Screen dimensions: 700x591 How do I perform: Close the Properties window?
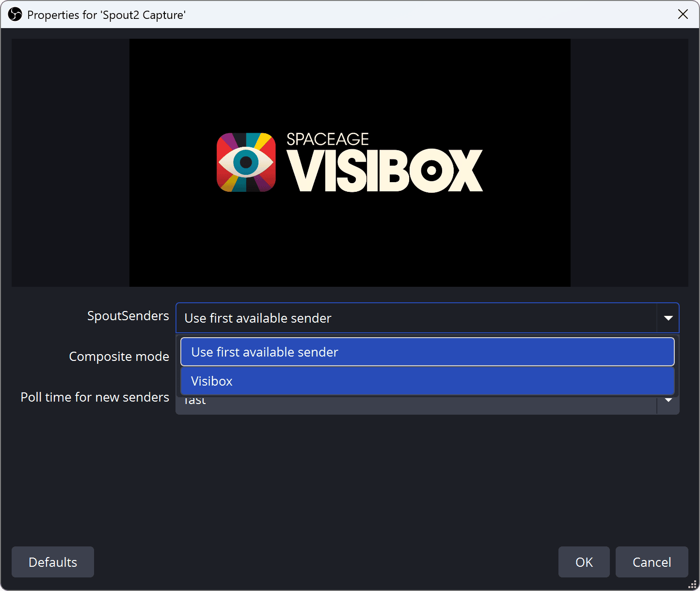pyautogui.click(x=683, y=15)
